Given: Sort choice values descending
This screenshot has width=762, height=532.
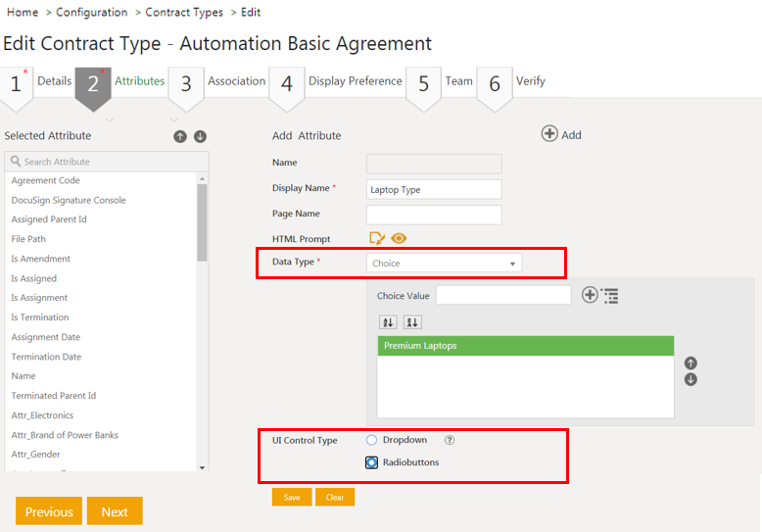Looking at the screenshot, I should pos(412,322).
